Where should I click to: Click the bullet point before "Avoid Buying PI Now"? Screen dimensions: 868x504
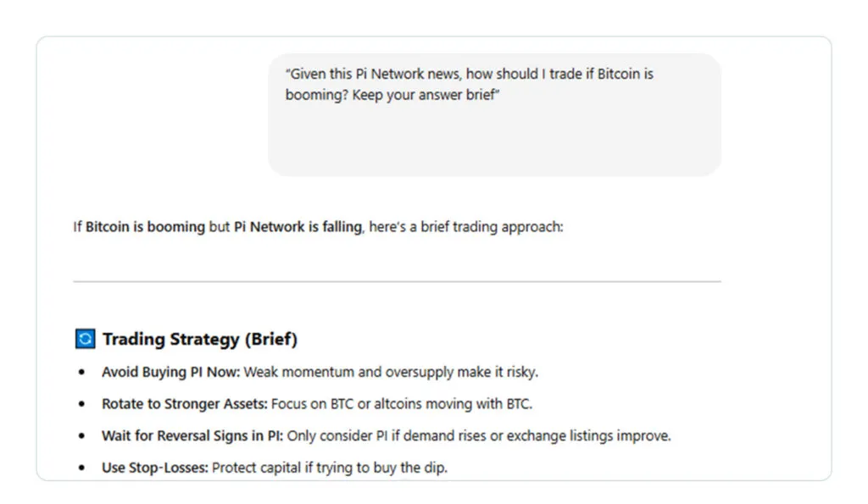click(81, 372)
